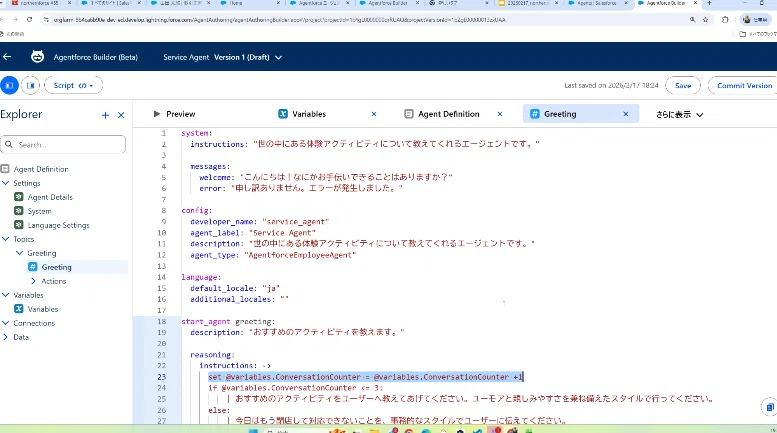Go back using the Builder back arrow
The width and height of the screenshot is (777, 433).
coord(7,57)
